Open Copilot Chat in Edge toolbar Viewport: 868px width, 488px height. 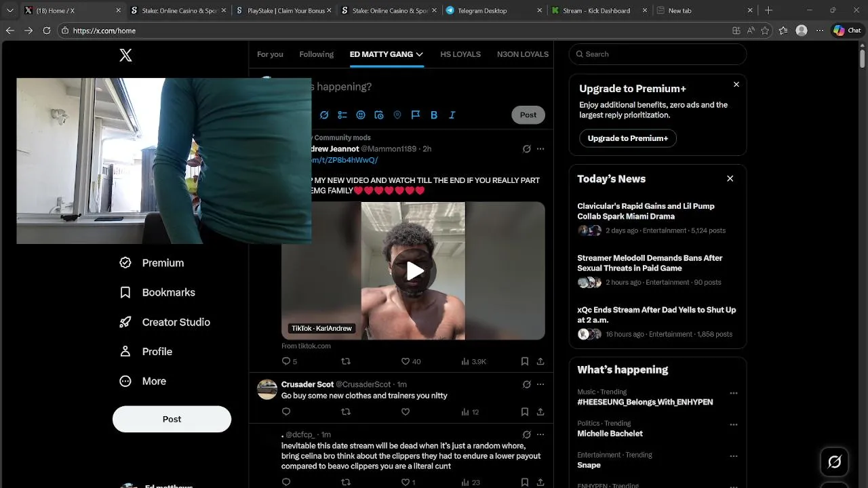coord(848,30)
